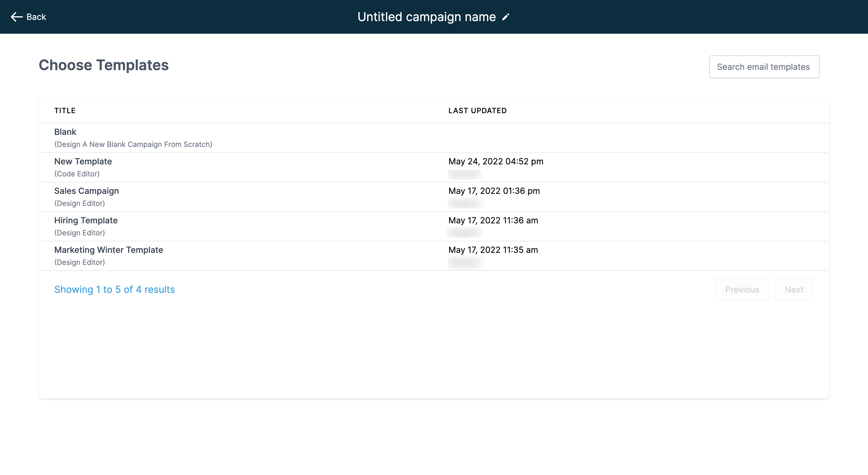Viewport: 868px width, 475px height.
Task: Click the Back text label
Action: coord(36,17)
